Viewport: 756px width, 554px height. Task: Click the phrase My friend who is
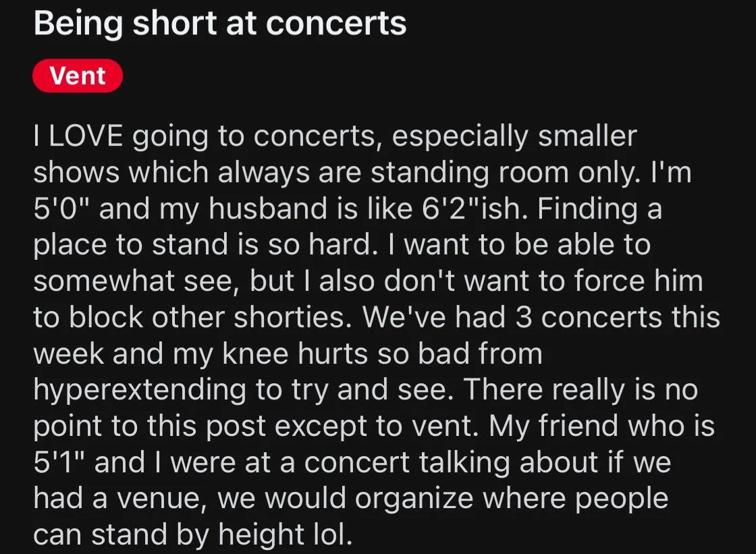pyautogui.click(x=602, y=426)
